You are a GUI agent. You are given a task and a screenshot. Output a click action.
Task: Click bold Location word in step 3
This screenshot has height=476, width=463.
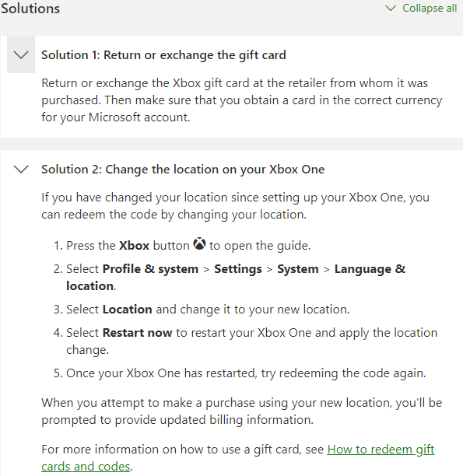128,310
